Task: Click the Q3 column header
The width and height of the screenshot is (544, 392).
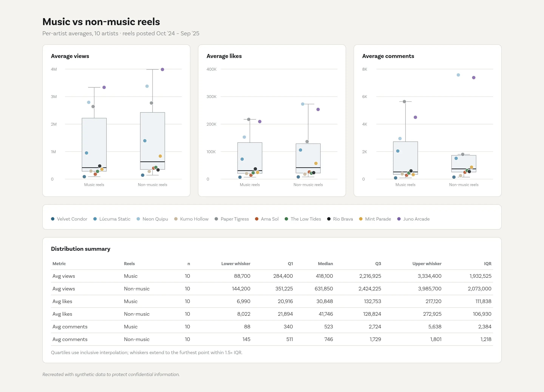Action: coord(378,263)
